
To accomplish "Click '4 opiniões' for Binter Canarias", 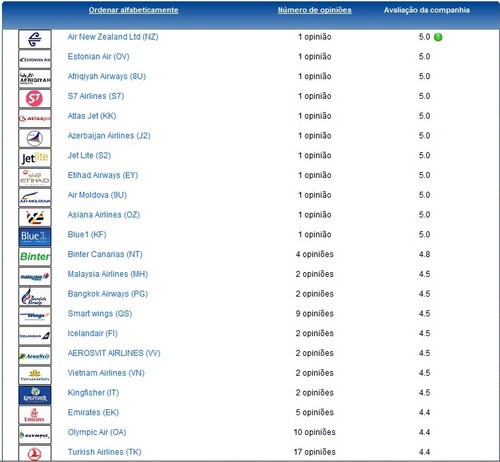I will [x=315, y=254].
